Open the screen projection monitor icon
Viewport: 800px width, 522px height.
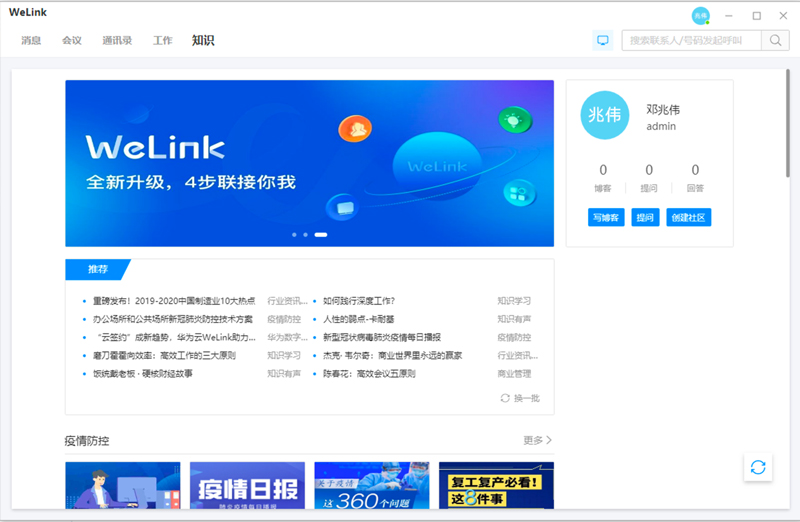click(603, 40)
